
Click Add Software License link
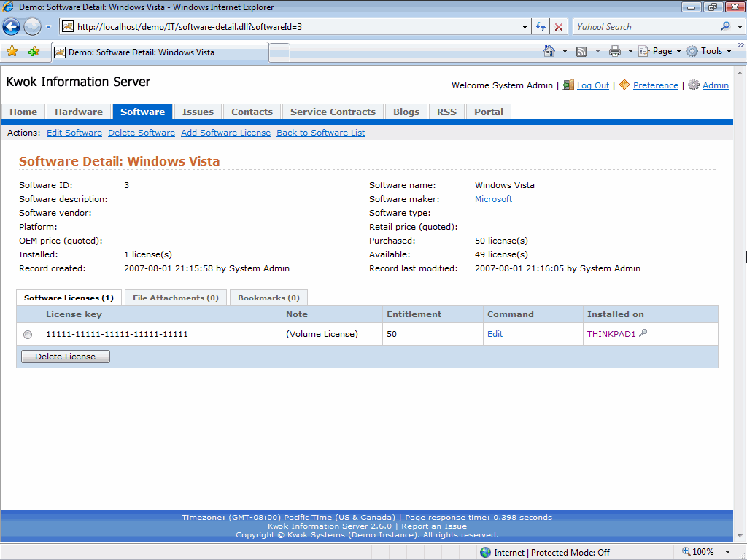226,133
